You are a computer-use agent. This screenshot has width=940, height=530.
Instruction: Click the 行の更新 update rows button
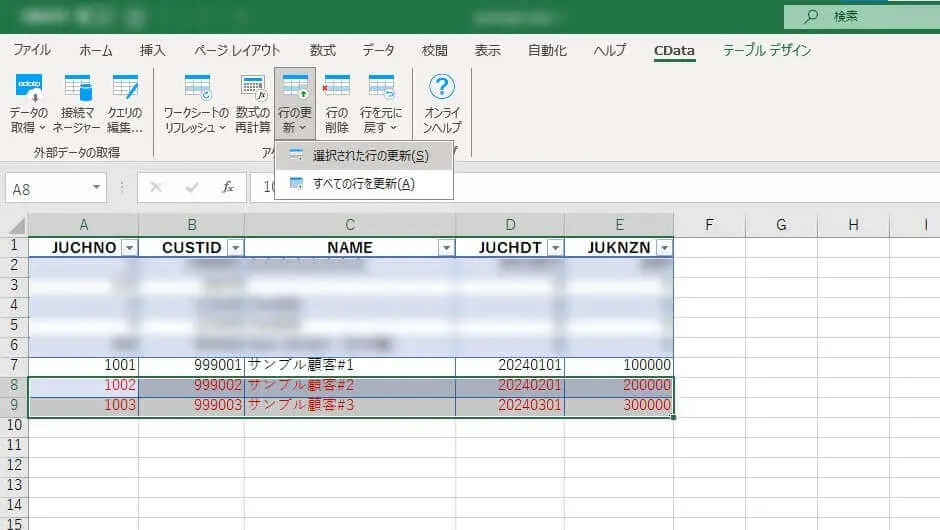[295, 103]
